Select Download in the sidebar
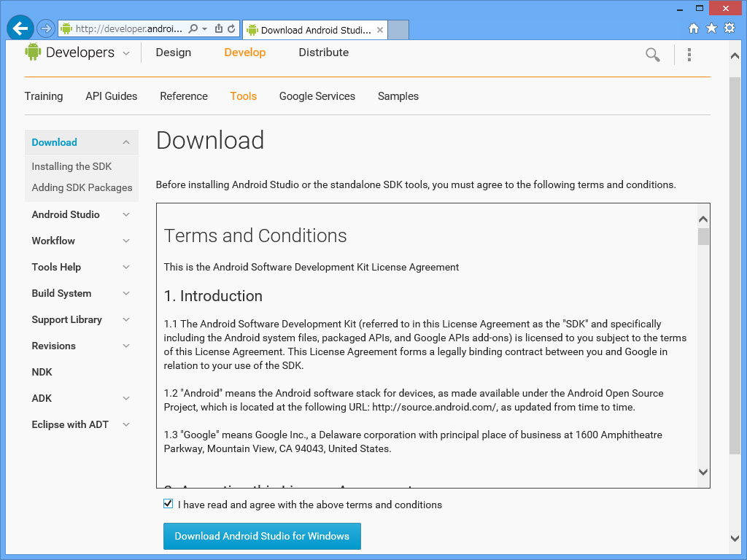 tap(54, 142)
